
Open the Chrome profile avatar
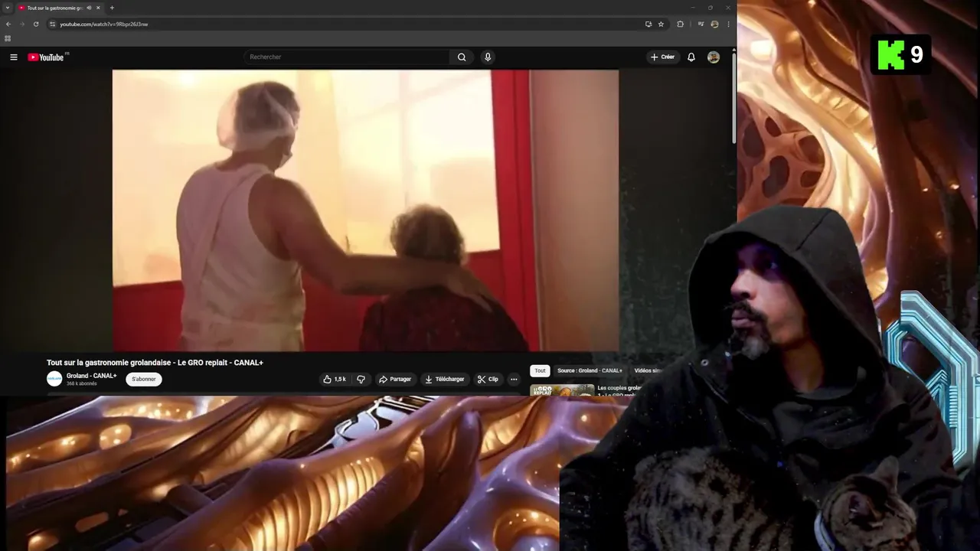click(714, 24)
